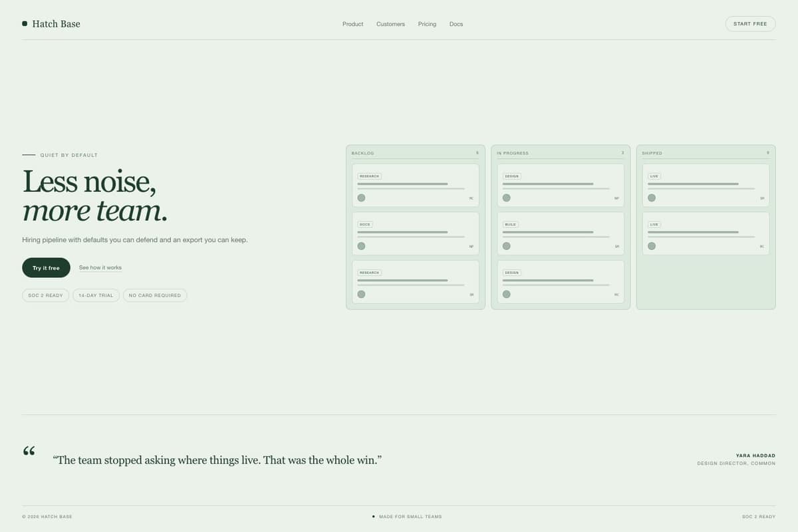Image resolution: width=798 pixels, height=532 pixels.
Task: Select the SHIPPED column header
Action: (652, 153)
